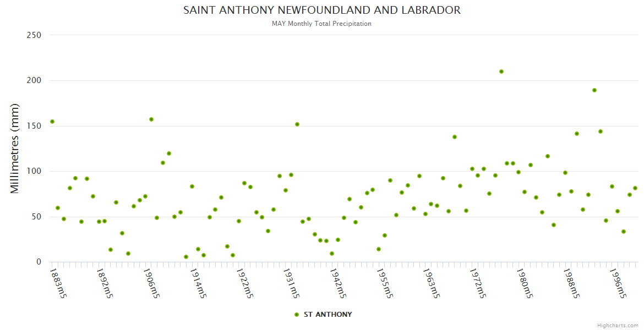Click the 250 y-axis tick label

coord(34,35)
